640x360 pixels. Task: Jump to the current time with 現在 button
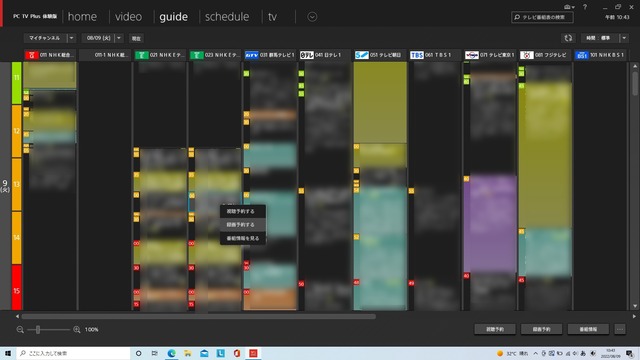136,38
